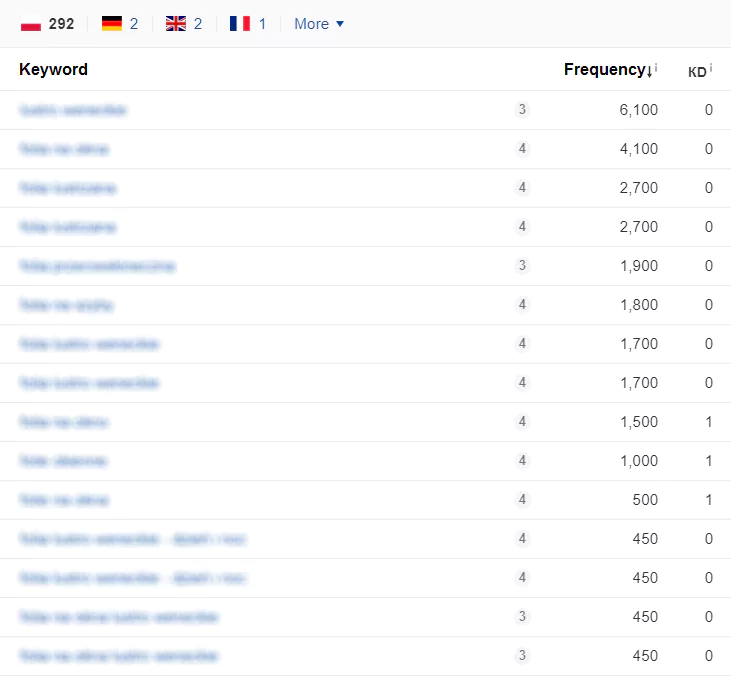The width and height of the screenshot is (731, 676).
Task: Switch to the France results tab
Action: (x=248, y=24)
